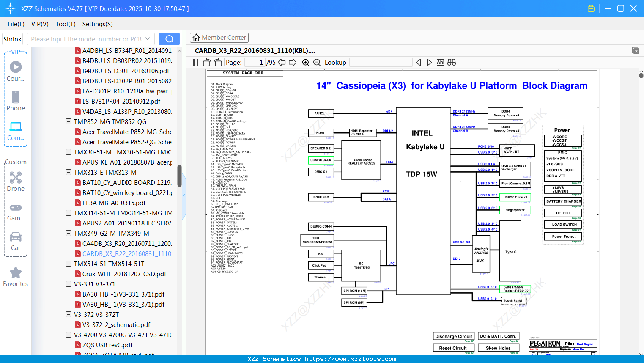Collapse the TMP852-MG TMP852-QG folder
The width and height of the screenshot is (644, 363).
[69, 122]
